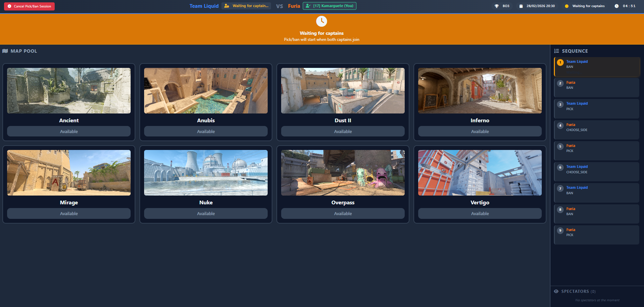Click the Cancel Pick/Ban Session button

[x=29, y=6]
